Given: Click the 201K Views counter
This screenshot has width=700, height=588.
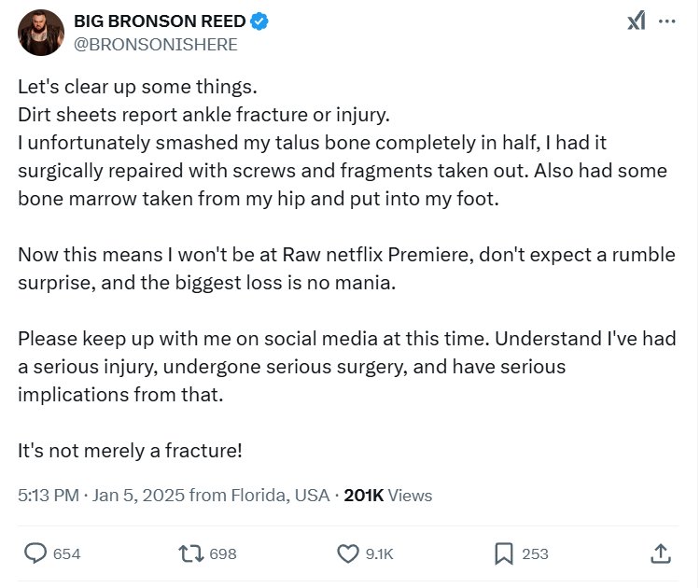Looking at the screenshot, I should (387, 496).
